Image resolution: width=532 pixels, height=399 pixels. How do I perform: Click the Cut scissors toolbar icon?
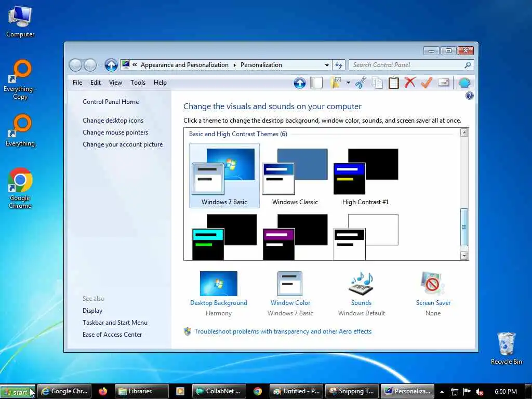click(x=361, y=83)
